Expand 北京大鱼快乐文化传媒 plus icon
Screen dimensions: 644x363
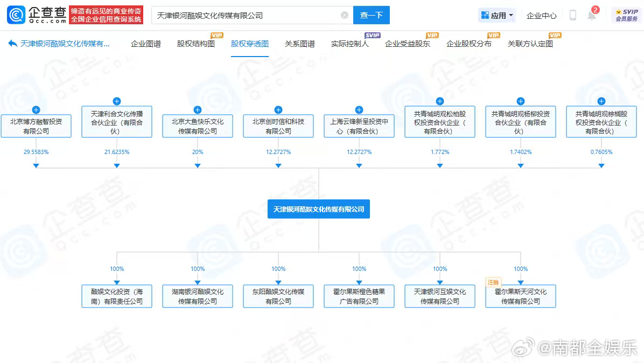pyautogui.click(x=198, y=110)
